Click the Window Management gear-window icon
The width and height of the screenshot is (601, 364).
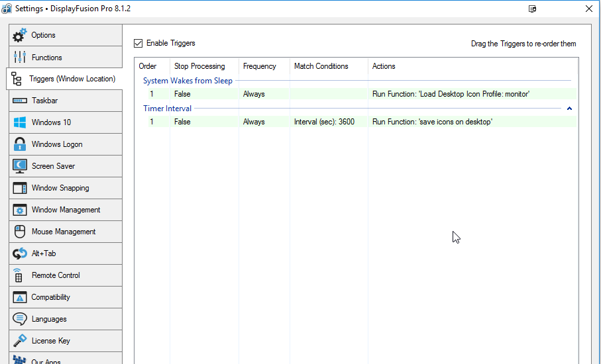pyautogui.click(x=20, y=210)
